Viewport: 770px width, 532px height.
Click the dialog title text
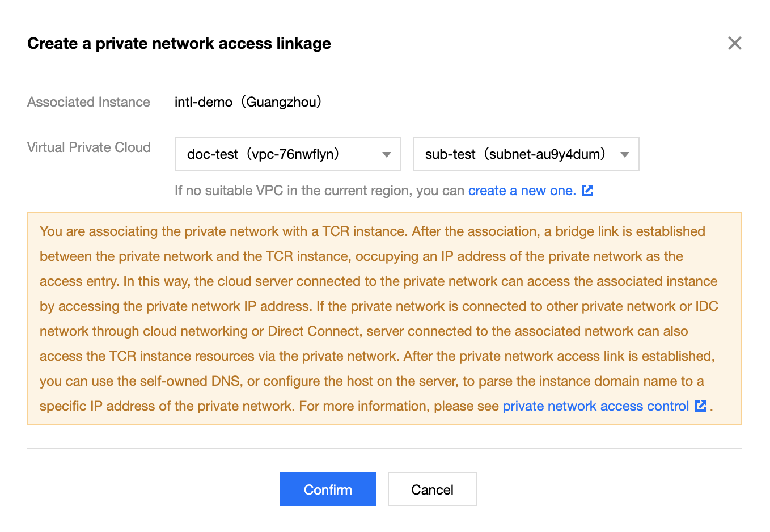point(179,44)
